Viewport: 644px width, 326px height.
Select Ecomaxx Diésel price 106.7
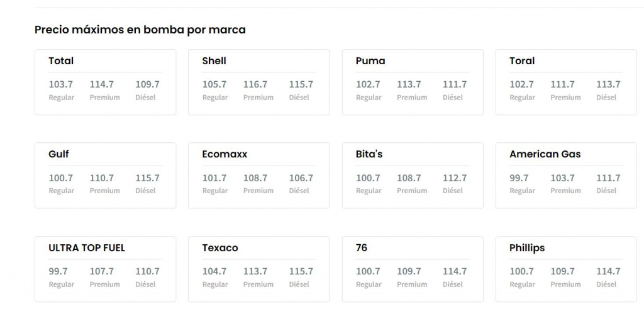pyautogui.click(x=301, y=178)
